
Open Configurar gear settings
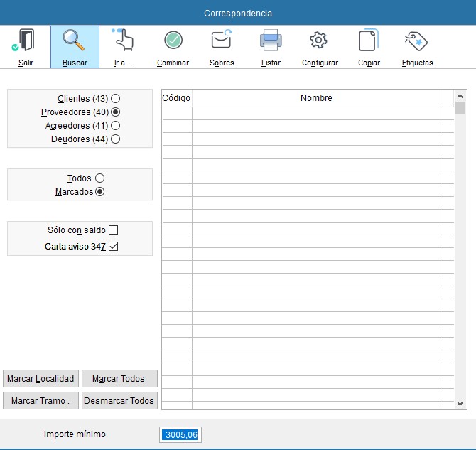(x=320, y=41)
